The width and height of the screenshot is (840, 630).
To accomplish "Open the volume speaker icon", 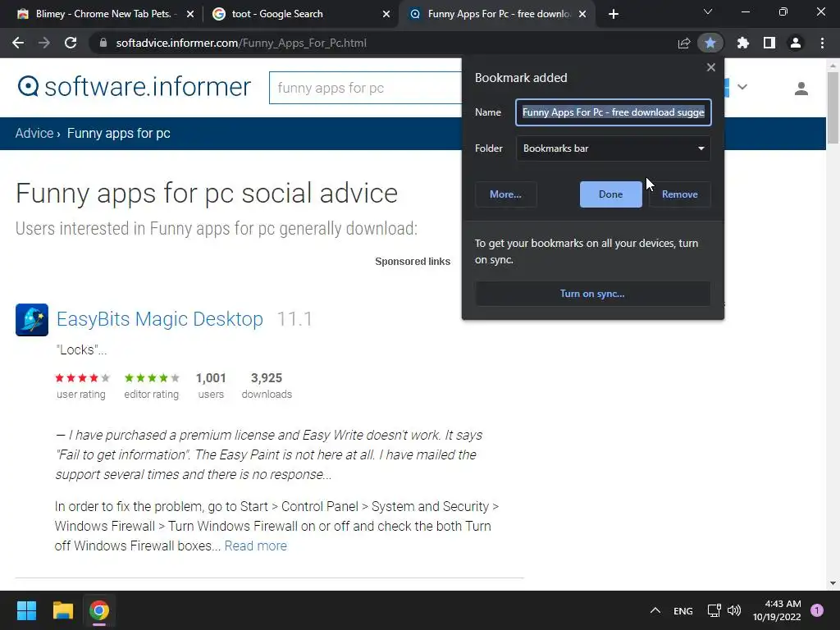I will (734, 610).
